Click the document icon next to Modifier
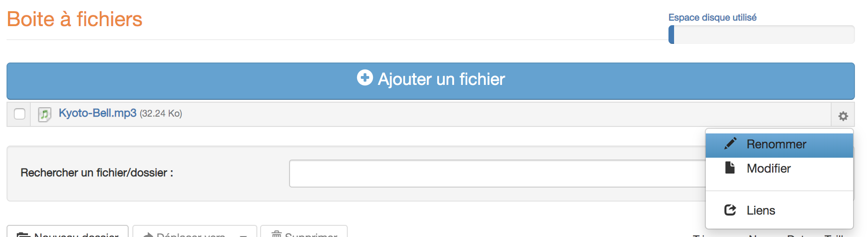The image size is (868, 237). (x=730, y=167)
